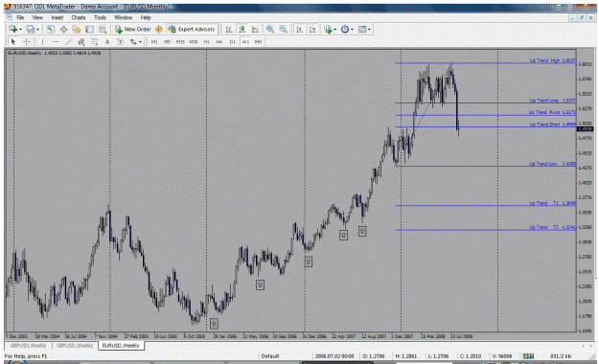Open the Window menu
Viewport: 599px width, 364px height.
point(123,17)
